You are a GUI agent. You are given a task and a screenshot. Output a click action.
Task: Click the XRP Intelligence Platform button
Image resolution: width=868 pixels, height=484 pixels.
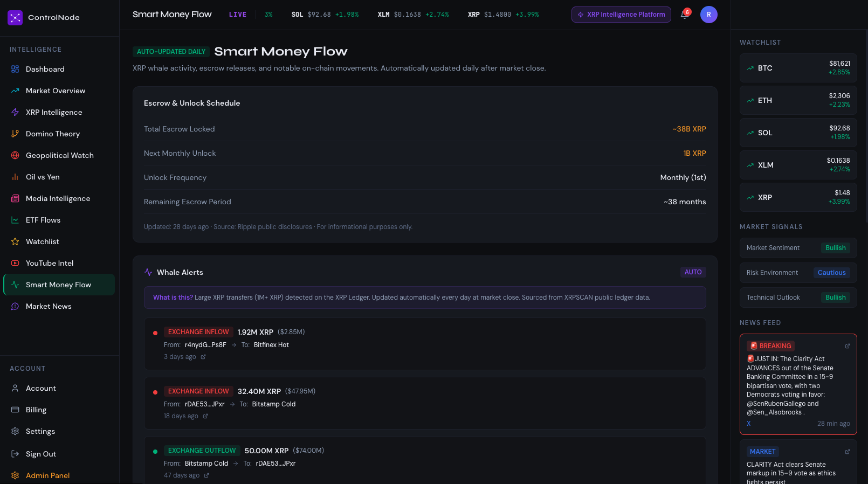coord(621,15)
